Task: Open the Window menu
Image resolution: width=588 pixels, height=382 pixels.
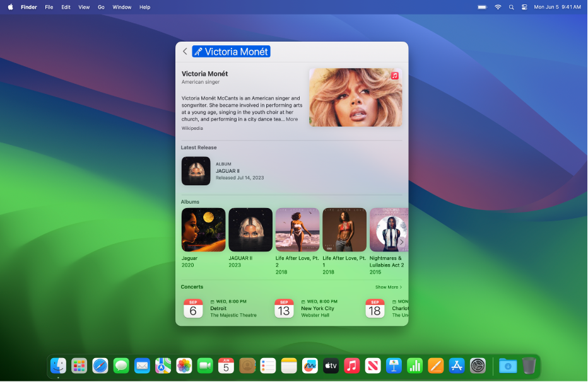Action: (122, 7)
